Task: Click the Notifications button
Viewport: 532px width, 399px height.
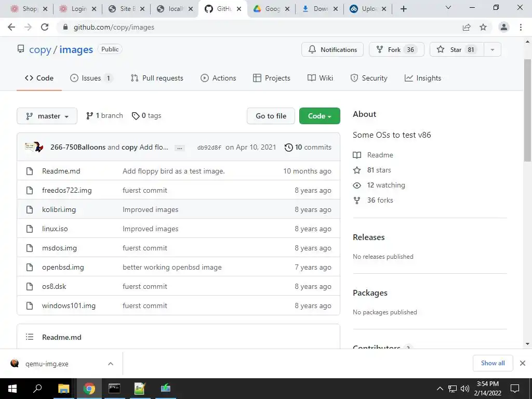Action: click(x=332, y=49)
